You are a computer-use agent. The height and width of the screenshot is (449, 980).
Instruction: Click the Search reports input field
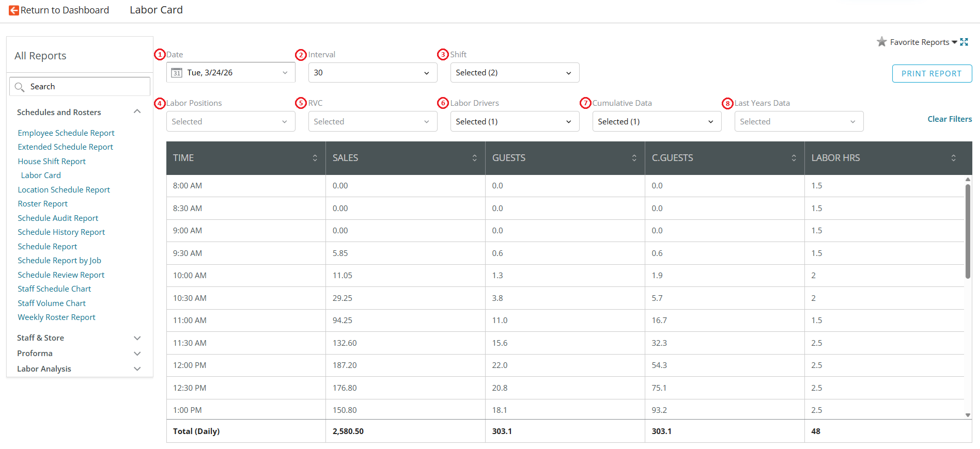click(80, 87)
